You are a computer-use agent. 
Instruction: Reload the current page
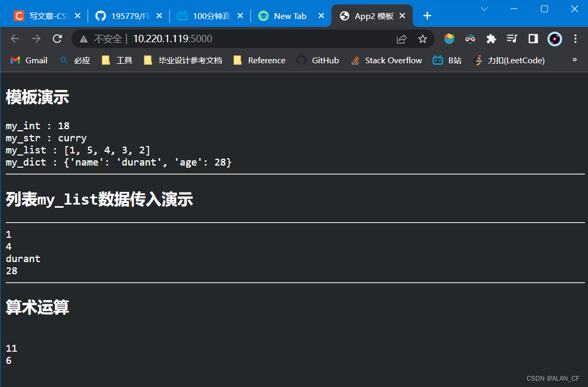(57, 38)
